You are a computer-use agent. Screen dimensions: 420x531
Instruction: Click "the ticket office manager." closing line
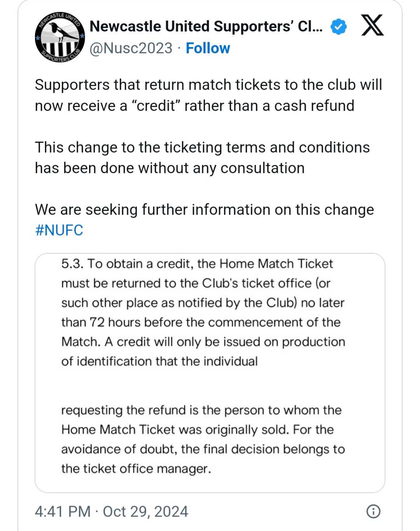pos(136,468)
